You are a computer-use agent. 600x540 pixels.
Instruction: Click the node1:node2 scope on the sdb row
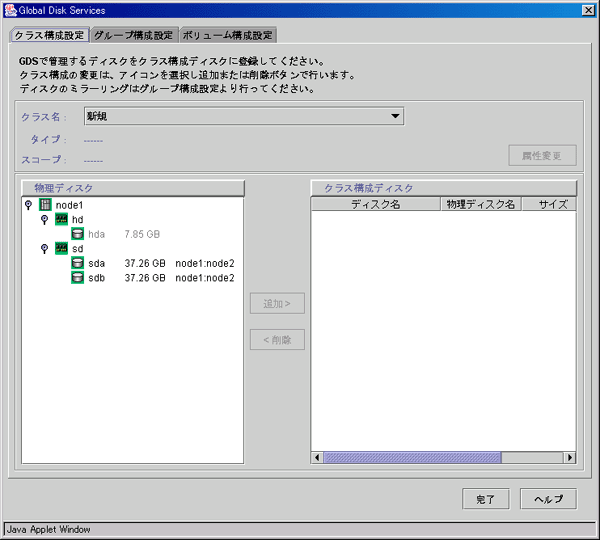[x=205, y=278]
